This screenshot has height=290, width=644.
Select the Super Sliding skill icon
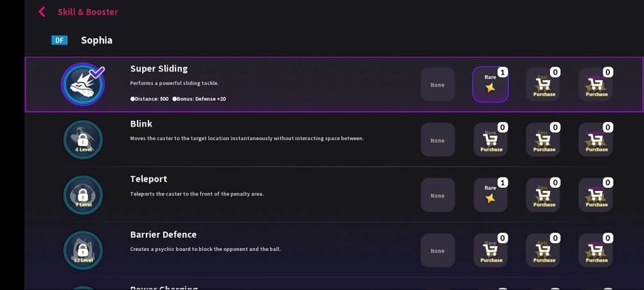click(x=83, y=84)
